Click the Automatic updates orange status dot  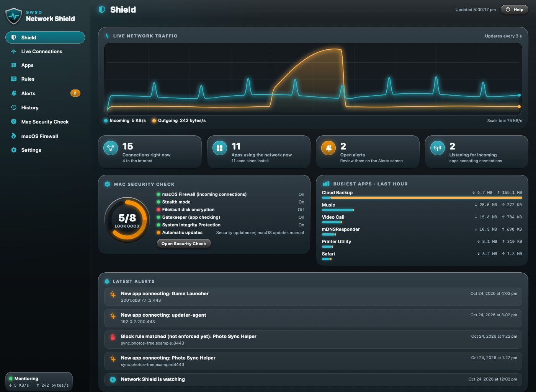pyautogui.click(x=159, y=233)
